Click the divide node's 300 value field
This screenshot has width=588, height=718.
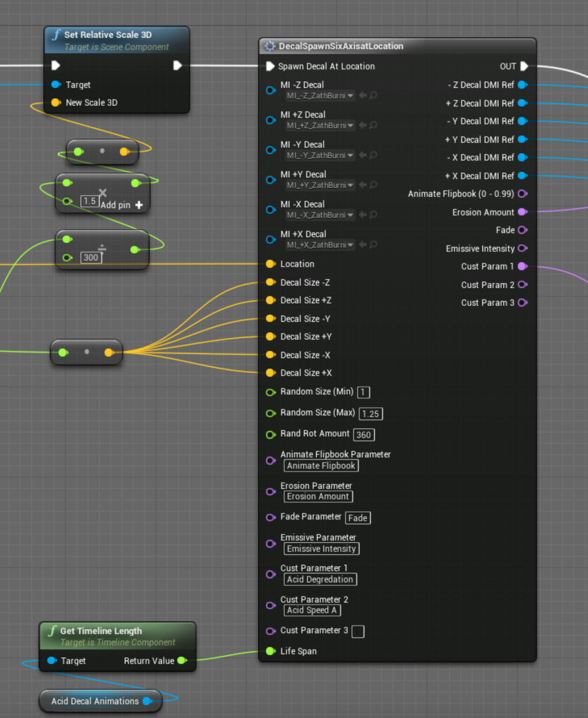pyautogui.click(x=91, y=258)
